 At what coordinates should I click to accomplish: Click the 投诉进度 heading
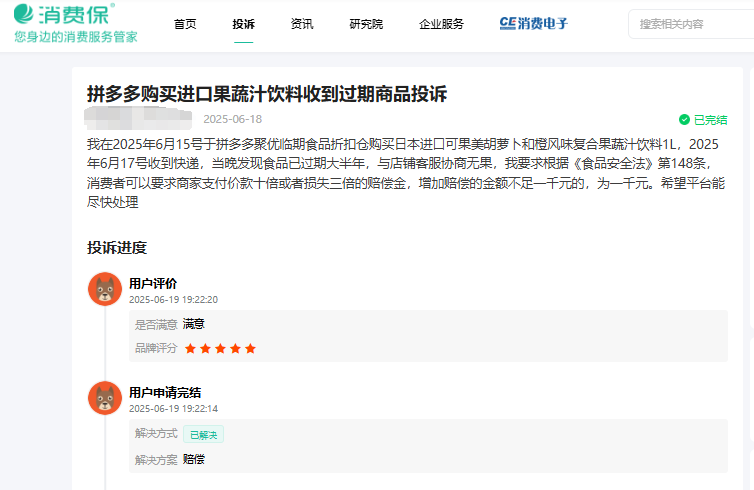pyautogui.click(x=117, y=248)
